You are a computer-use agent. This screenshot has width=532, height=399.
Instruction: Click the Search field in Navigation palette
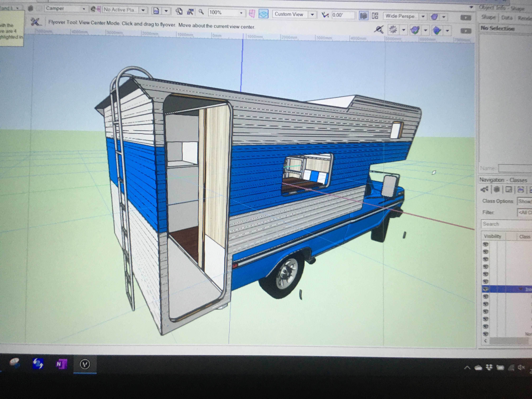point(506,224)
